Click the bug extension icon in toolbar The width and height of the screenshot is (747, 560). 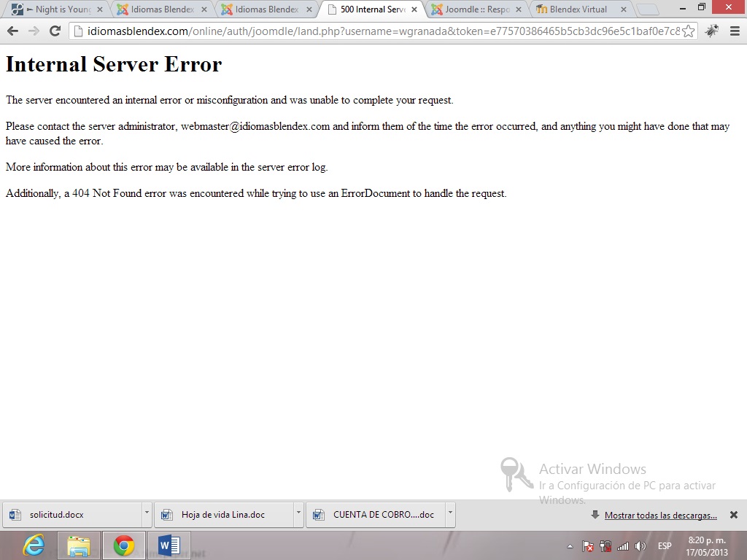712,31
